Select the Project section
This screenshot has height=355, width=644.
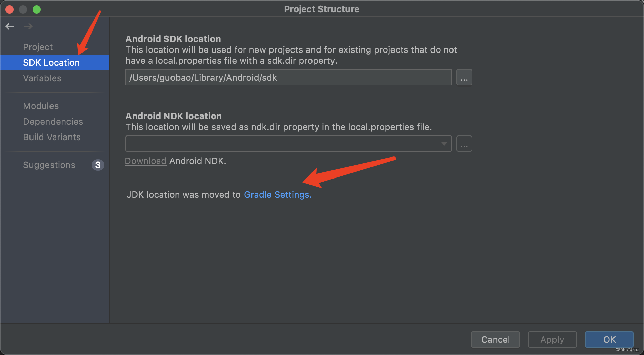(38, 47)
